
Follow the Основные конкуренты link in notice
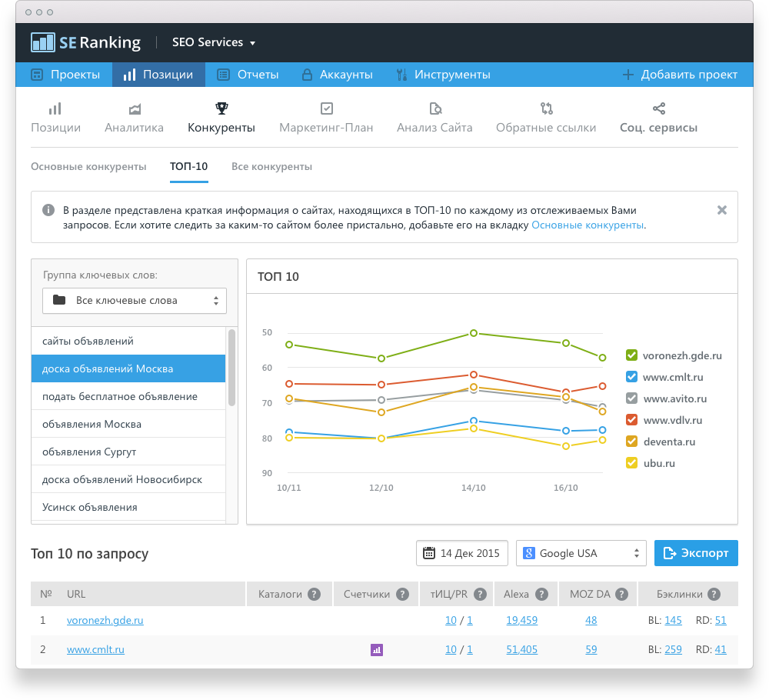[x=588, y=225]
